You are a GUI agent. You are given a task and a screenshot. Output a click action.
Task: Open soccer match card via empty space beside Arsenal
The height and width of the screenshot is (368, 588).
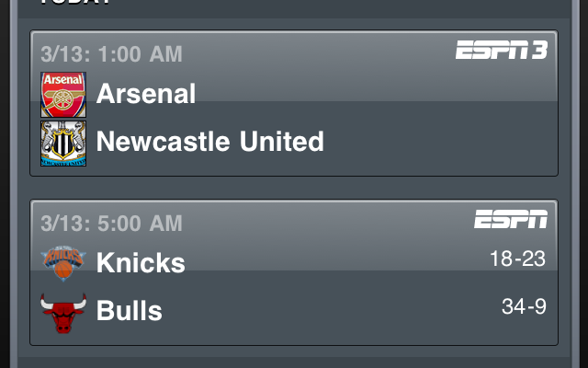click(x=367, y=94)
